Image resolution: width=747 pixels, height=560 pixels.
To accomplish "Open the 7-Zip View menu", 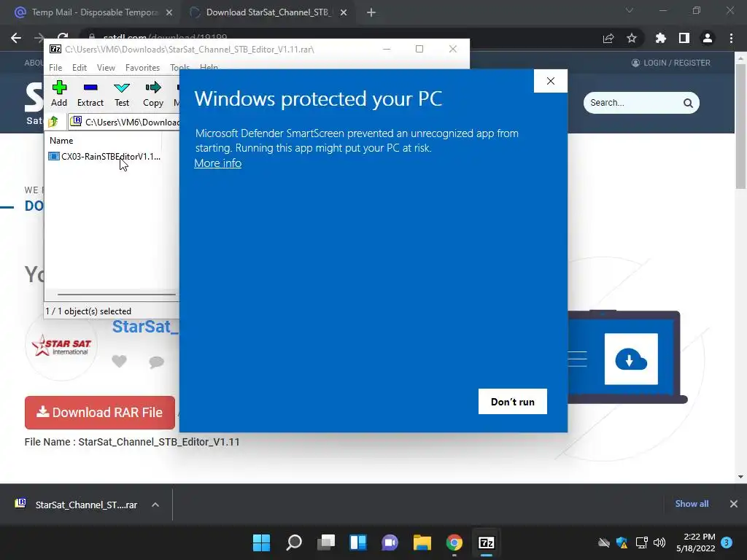I will pos(106,68).
